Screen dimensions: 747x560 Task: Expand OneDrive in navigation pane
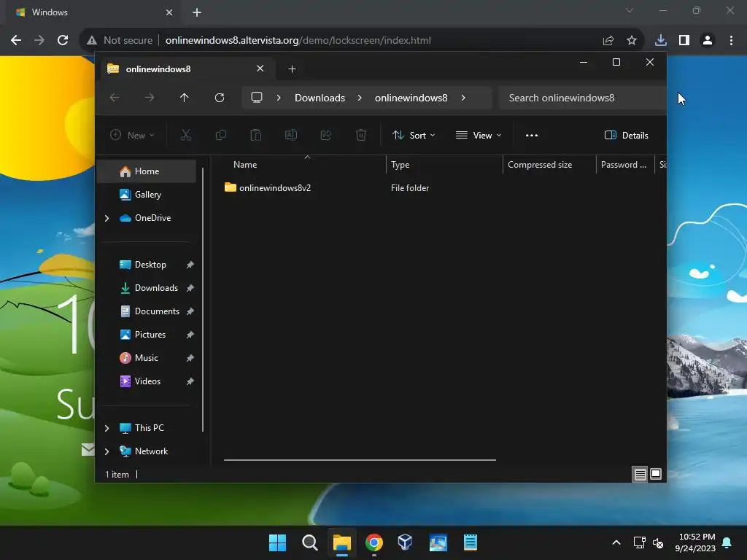click(x=107, y=218)
